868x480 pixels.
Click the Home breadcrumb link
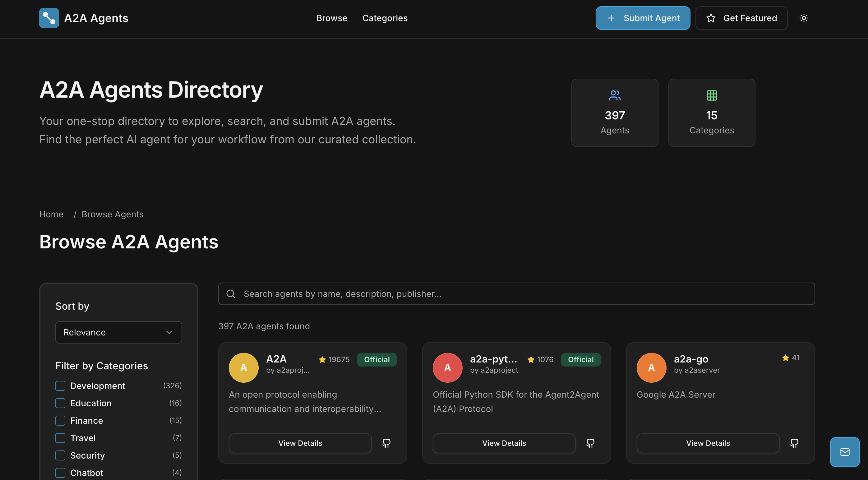51,214
